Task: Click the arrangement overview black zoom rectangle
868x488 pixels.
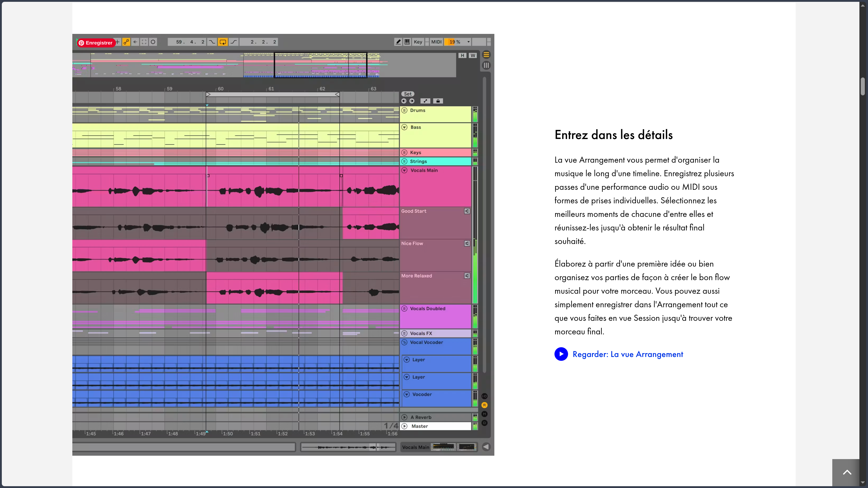Action: point(321,65)
